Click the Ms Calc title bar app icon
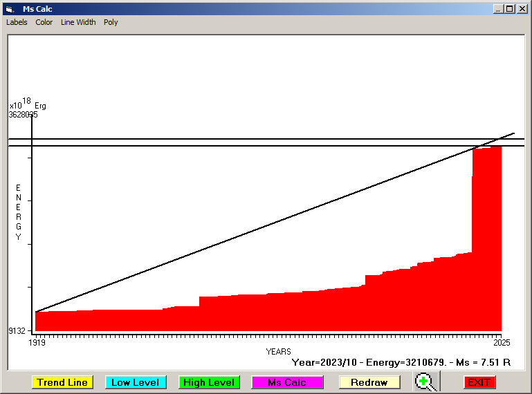The width and height of the screenshot is (532, 394). pos(9,9)
